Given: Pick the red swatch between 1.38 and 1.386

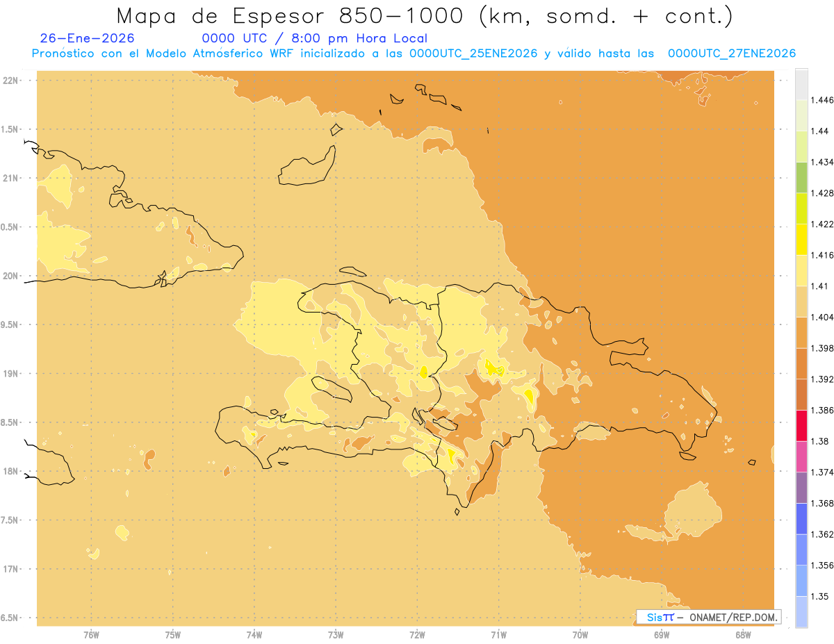Looking at the screenshot, I should [x=801, y=426].
